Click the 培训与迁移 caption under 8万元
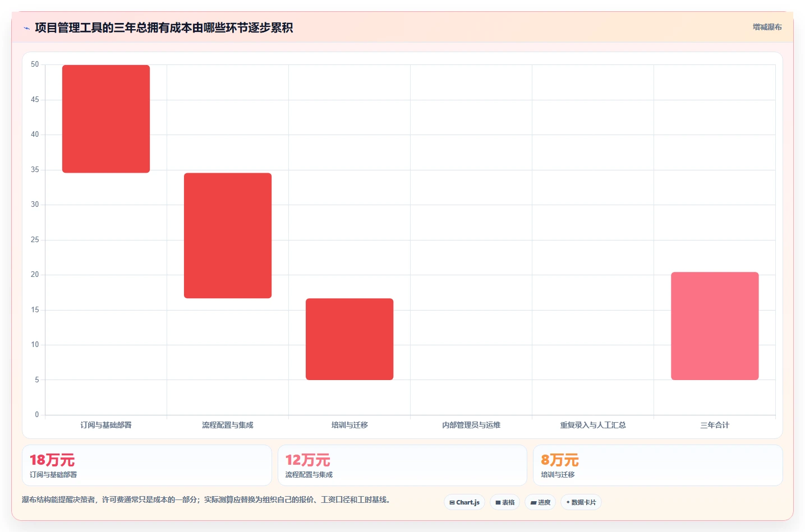805x532 pixels. tap(558, 475)
